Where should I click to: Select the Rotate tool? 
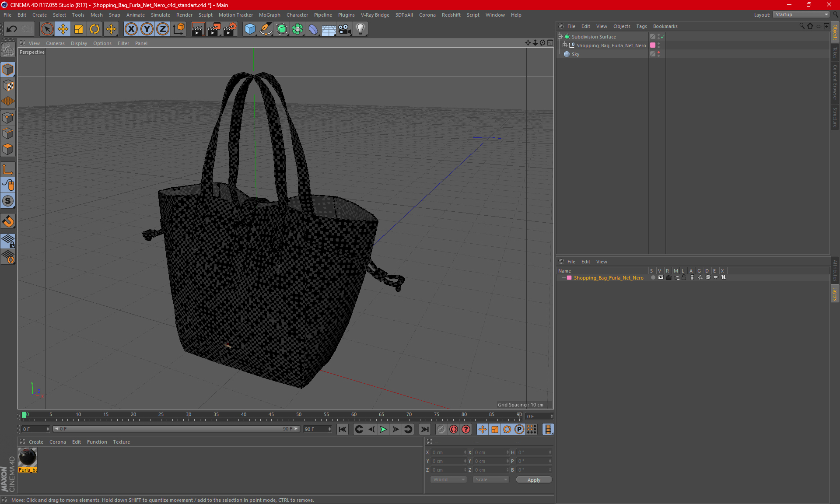(94, 29)
